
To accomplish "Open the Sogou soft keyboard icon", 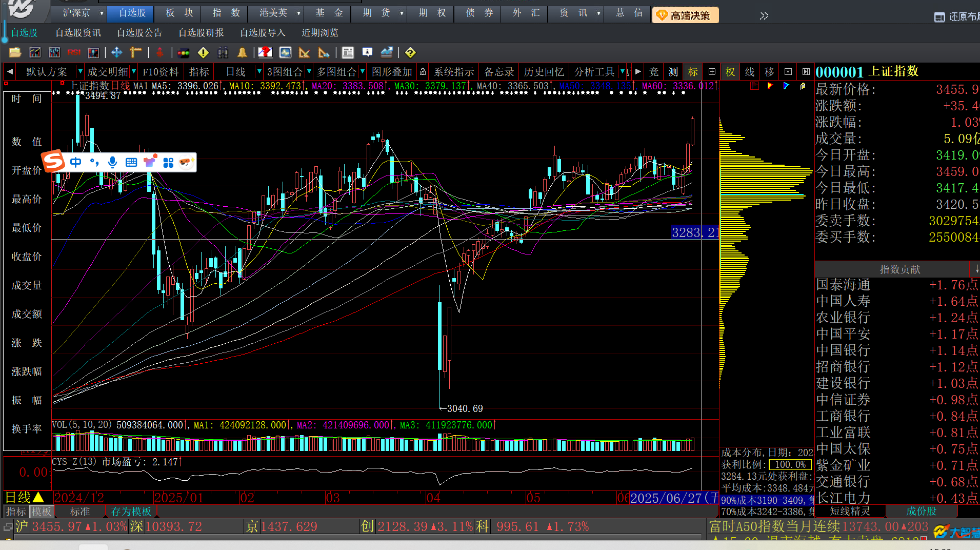I will pyautogui.click(x=131, y=163).
